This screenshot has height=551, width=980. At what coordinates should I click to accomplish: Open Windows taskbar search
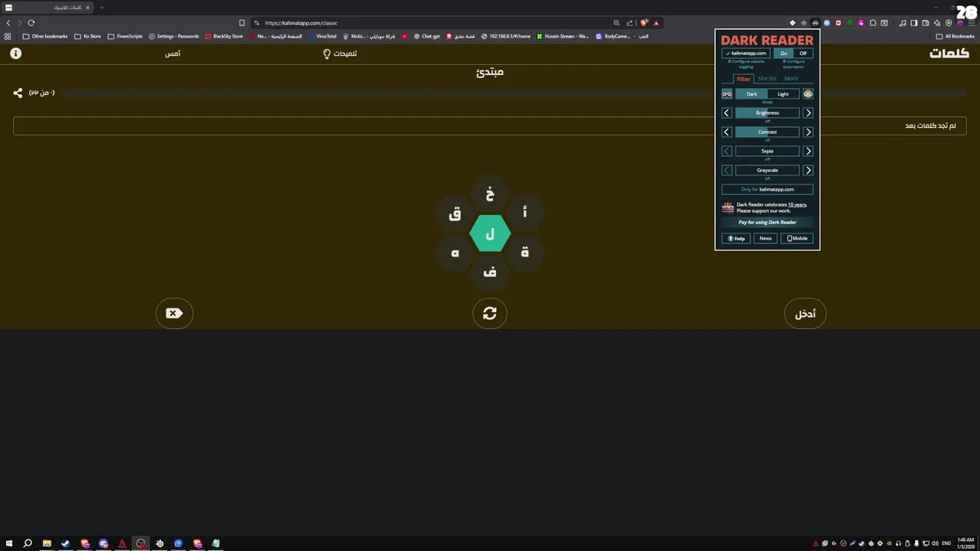pyautogui.click(x=28, y=543)
